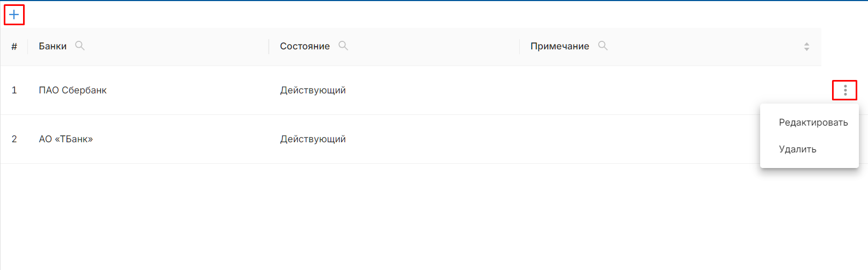868x270 pixels.
Task: Click row number 2 in table
Action: coord(14,139)
